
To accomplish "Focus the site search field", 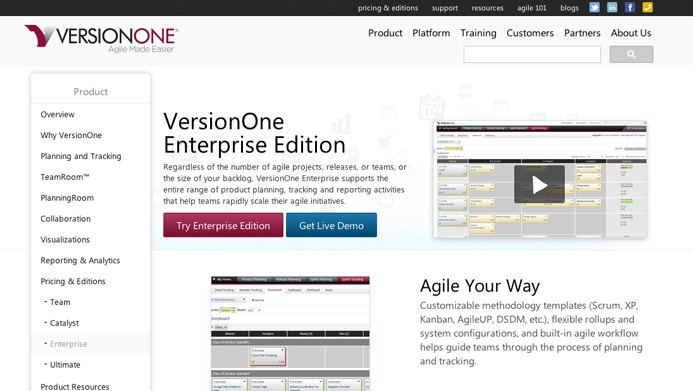I will tap(532, 54).
